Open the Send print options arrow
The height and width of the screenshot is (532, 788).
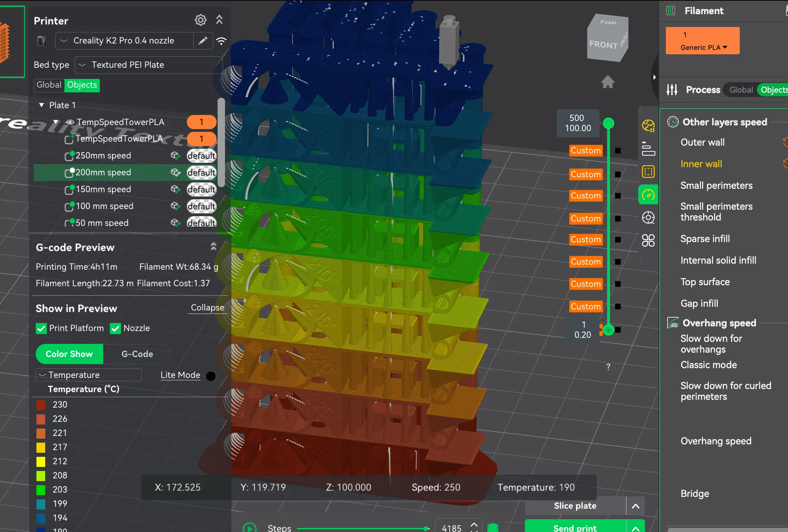pos(636,527)
